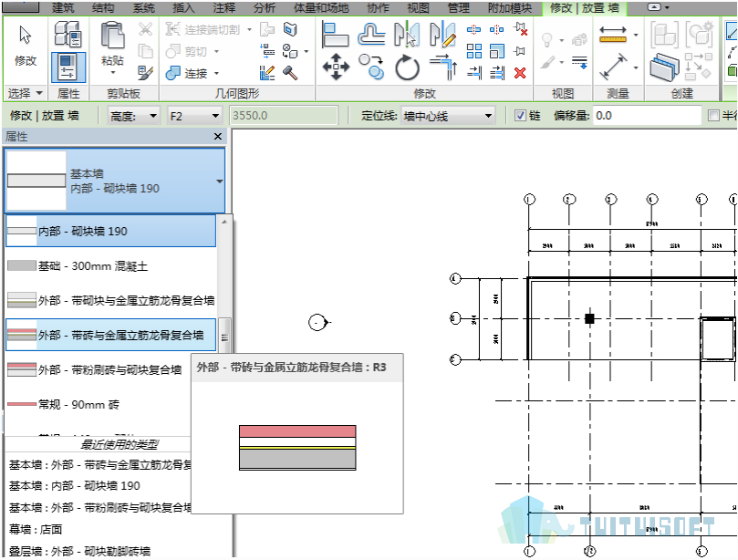Open the Massing & Site (体量和场地) tab
The image size is (738, 560).
click(x=321, y=8)
